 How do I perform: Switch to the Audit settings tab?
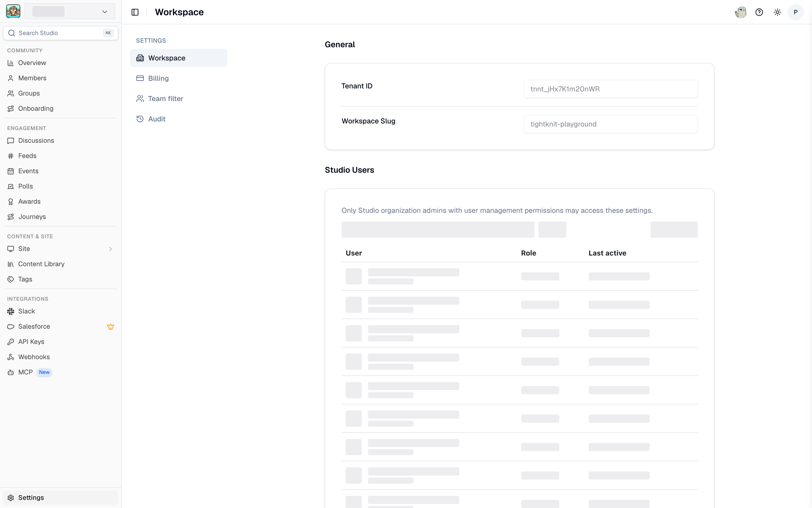tap(178, 119)
